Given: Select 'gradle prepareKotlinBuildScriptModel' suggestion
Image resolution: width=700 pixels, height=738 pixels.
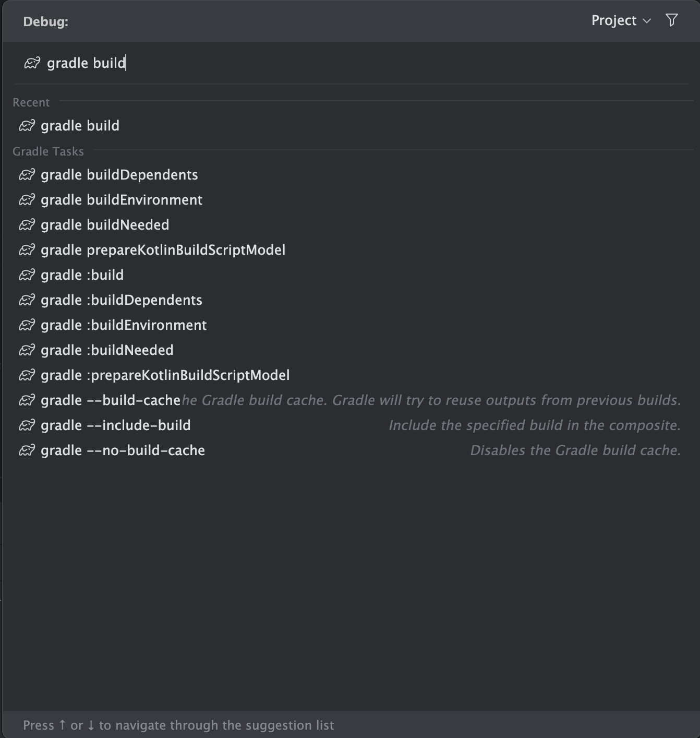Looking at the screenshot, I should click(x=163, y=250).
